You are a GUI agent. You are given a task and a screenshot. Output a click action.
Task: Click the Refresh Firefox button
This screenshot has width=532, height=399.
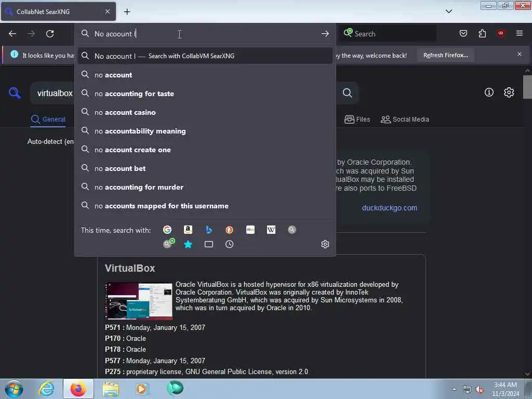click(445, 55)
